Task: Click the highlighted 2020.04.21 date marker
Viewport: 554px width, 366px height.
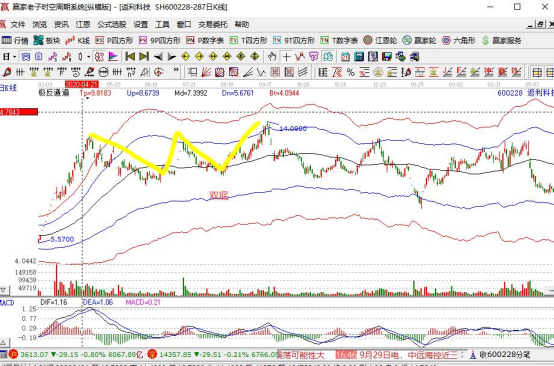Action: (82, 84)
